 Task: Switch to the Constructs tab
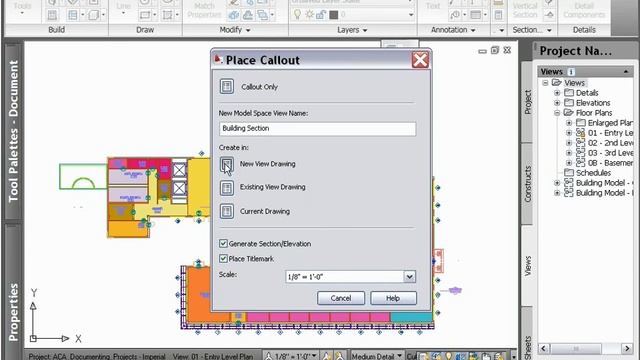[x=527, y=184]
